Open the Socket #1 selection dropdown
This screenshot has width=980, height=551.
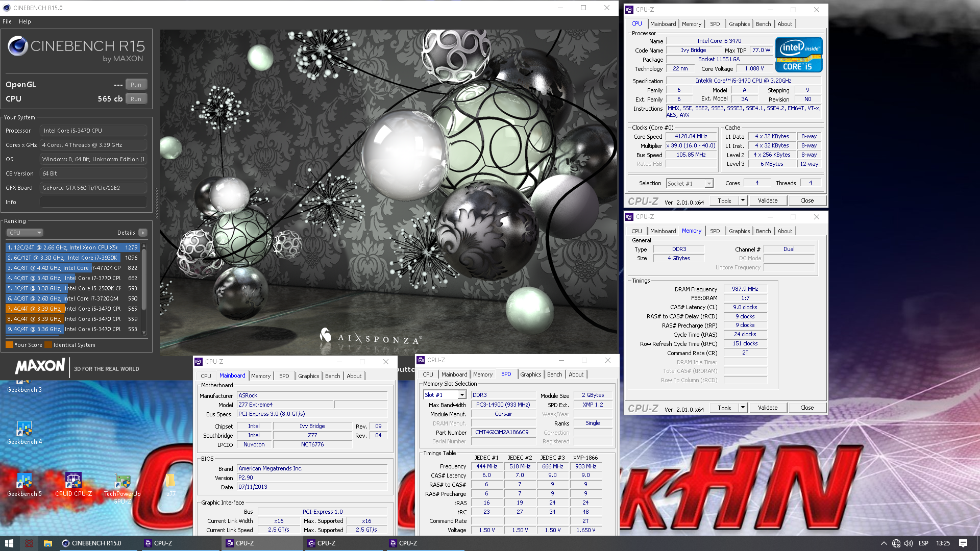[x=690, y=184]
